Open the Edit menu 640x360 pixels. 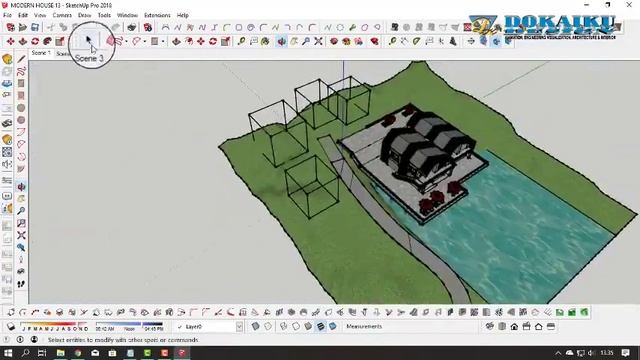[23, 15]
